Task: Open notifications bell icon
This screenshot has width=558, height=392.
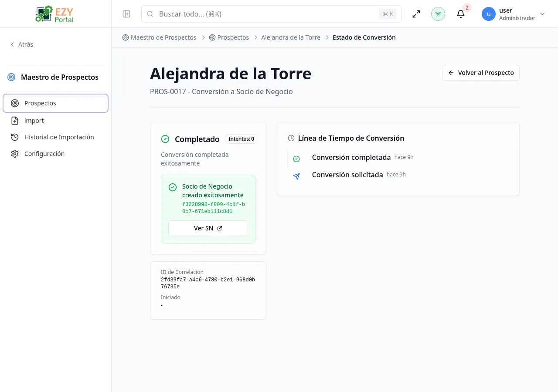Action: (461, 14)
